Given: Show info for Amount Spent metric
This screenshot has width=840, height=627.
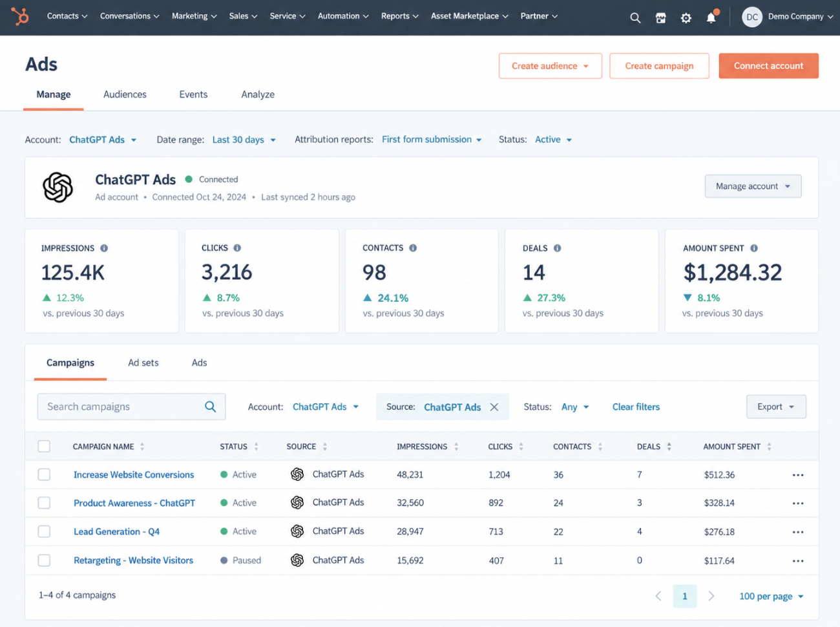Looking at the screenshot, I should pos(754,248).
